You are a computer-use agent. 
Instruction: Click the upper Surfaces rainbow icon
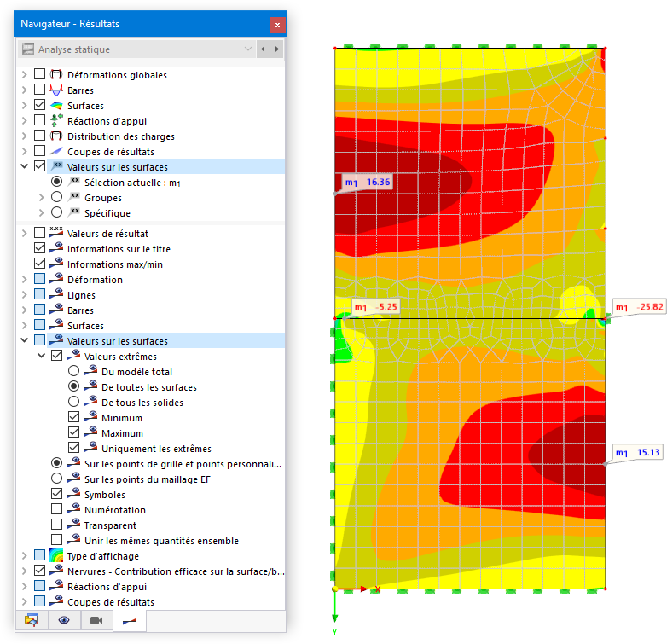point(56,105)
